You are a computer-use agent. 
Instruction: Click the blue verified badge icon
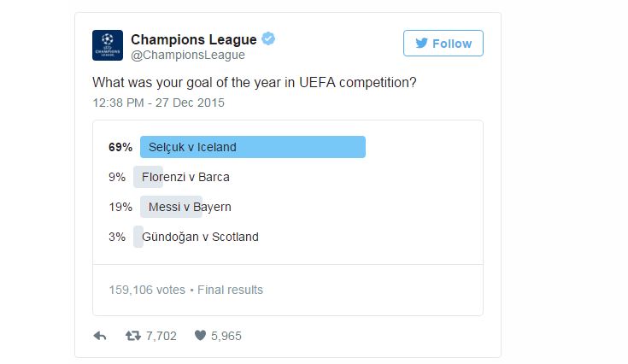[268, 39]
